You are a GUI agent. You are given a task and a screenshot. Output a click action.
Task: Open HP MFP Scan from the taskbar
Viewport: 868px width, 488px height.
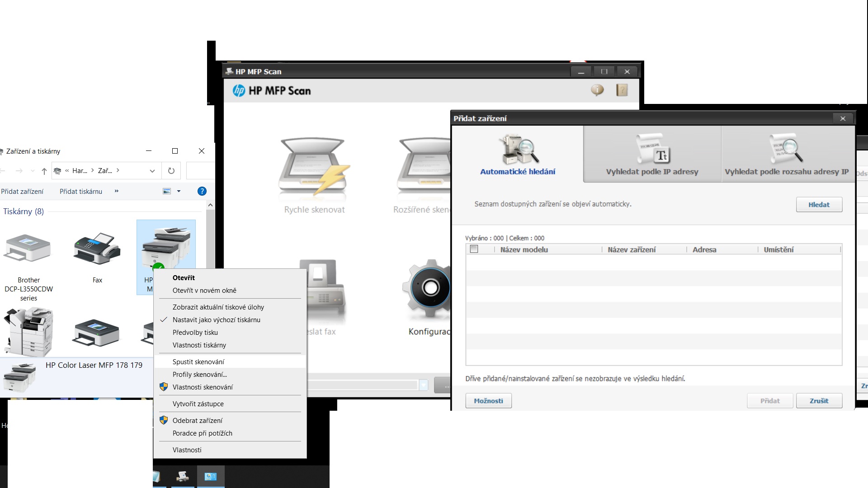click(182, 477)
